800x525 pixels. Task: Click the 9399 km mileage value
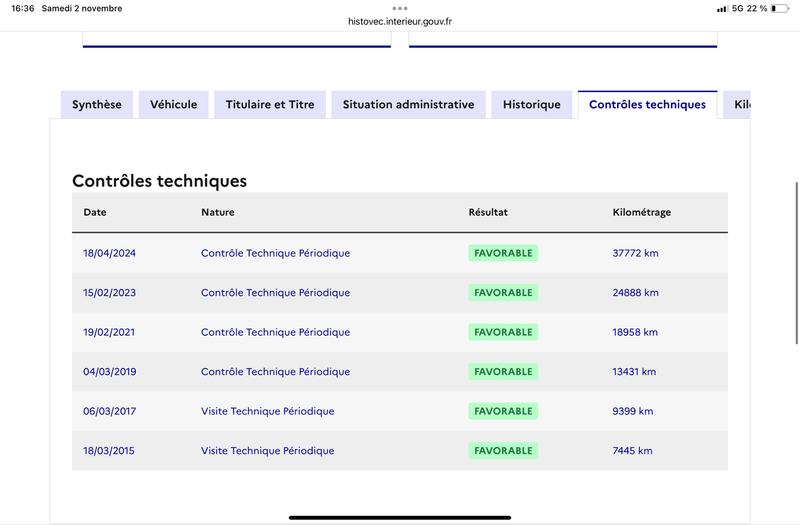coord(633,411)
